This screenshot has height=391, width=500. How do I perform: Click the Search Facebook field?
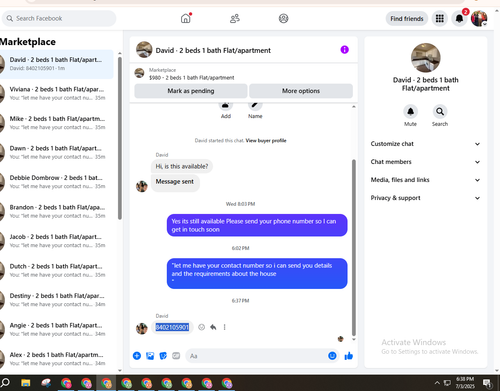[59, 18]
